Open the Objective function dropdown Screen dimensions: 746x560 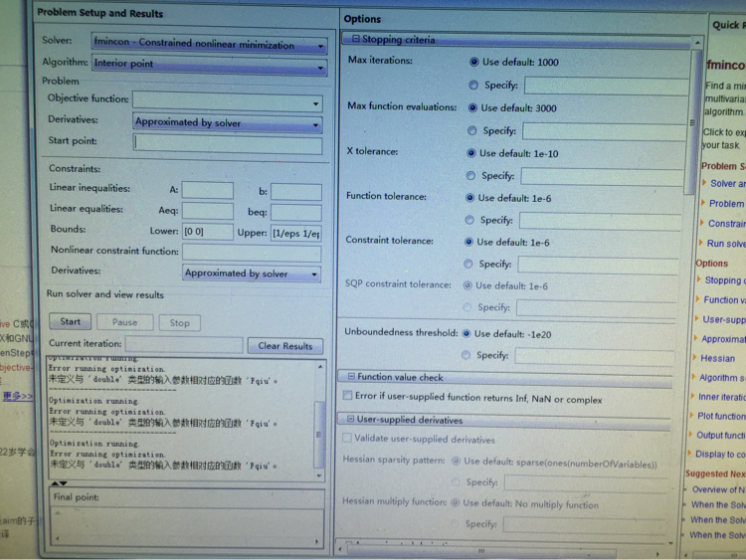[228, 101]
